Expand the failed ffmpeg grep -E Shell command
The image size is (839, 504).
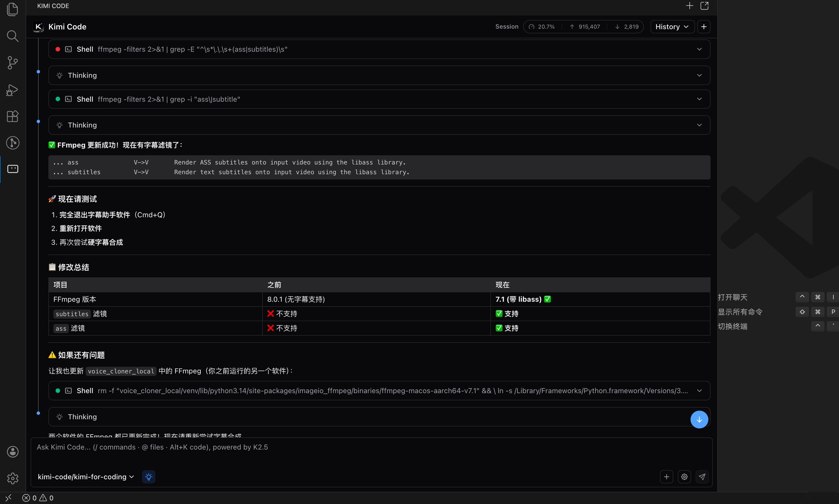379,49
